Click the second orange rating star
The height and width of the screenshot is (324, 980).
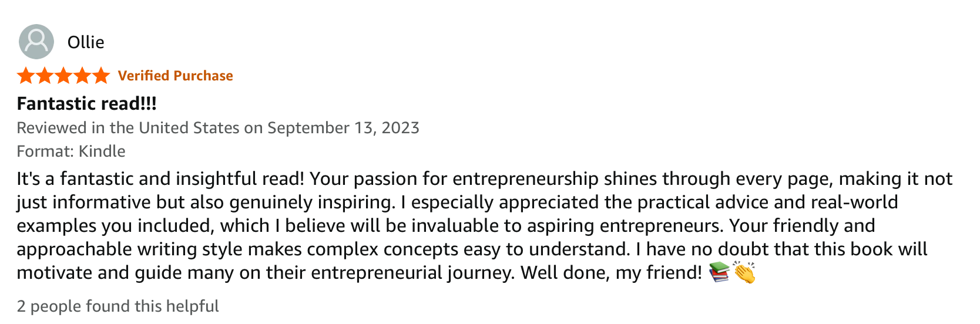click(x=45, y=76)
